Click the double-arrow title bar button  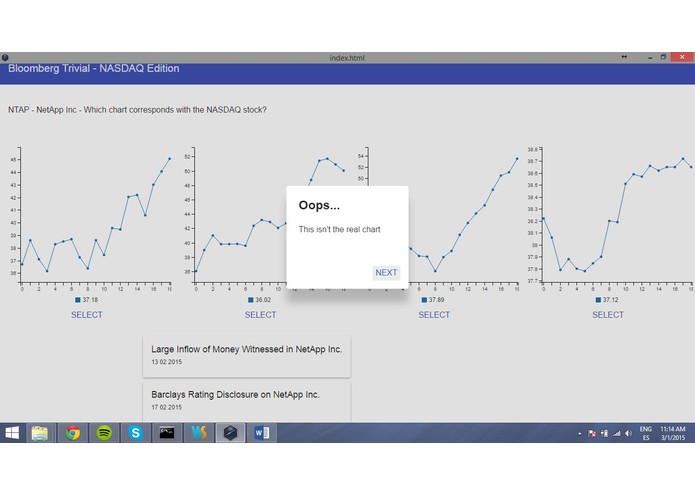[x=624, y=57]
